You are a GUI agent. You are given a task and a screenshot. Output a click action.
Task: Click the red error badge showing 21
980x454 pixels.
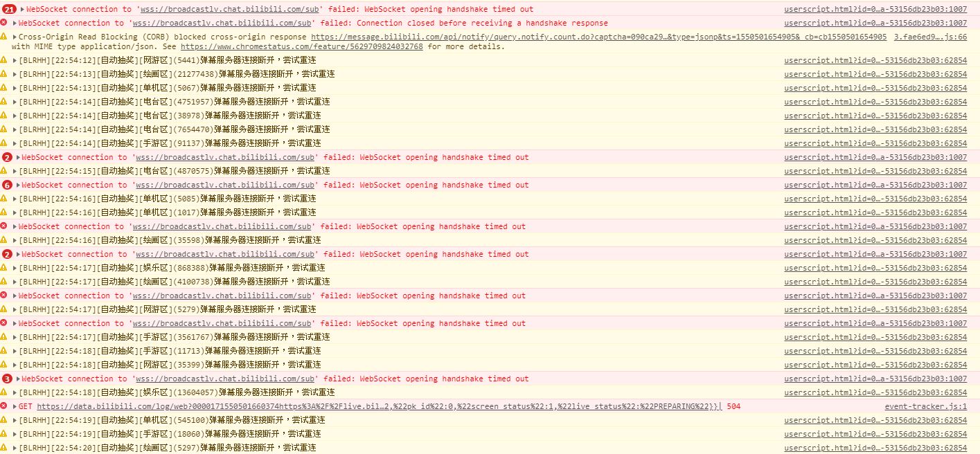click(8, 9)
